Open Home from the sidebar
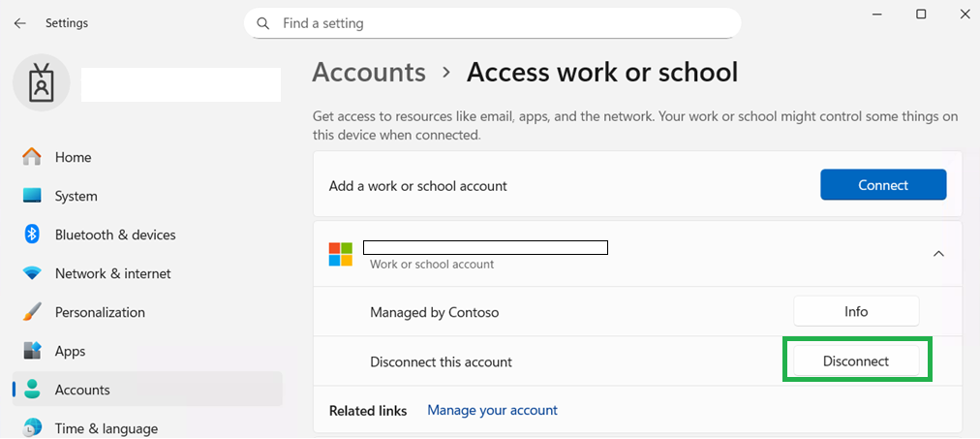 (73, 157)
